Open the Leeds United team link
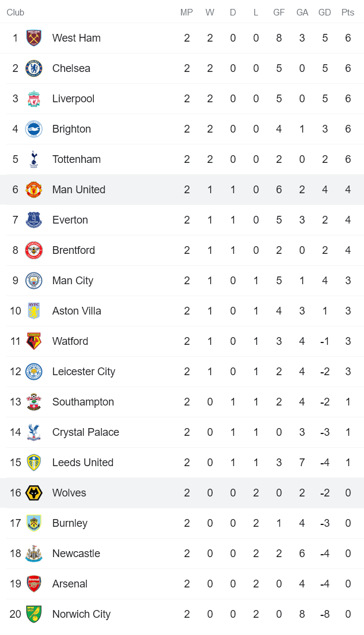Viewport: 364px width, 635px height. 83,463
